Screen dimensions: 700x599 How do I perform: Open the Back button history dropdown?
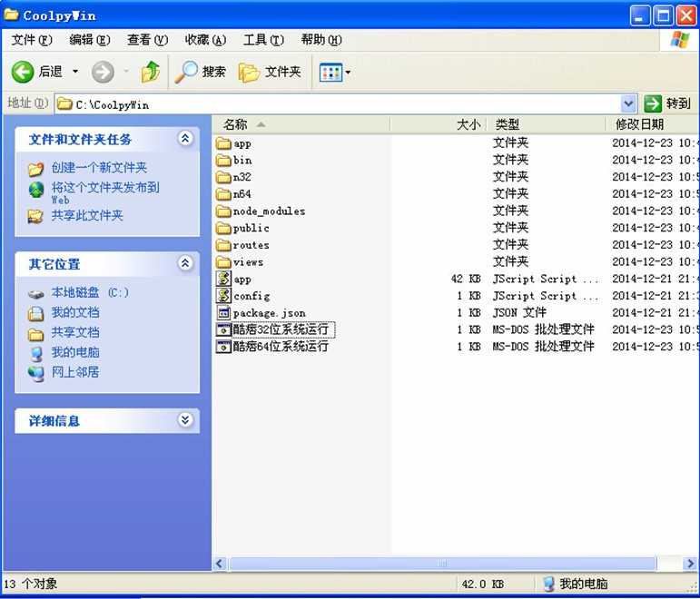(x=75, y=72)
